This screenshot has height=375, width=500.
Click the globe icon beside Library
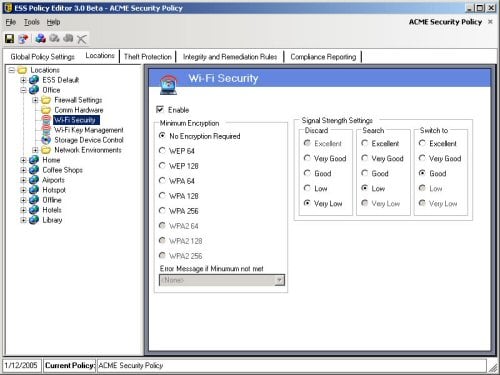(x=34, y=220)
